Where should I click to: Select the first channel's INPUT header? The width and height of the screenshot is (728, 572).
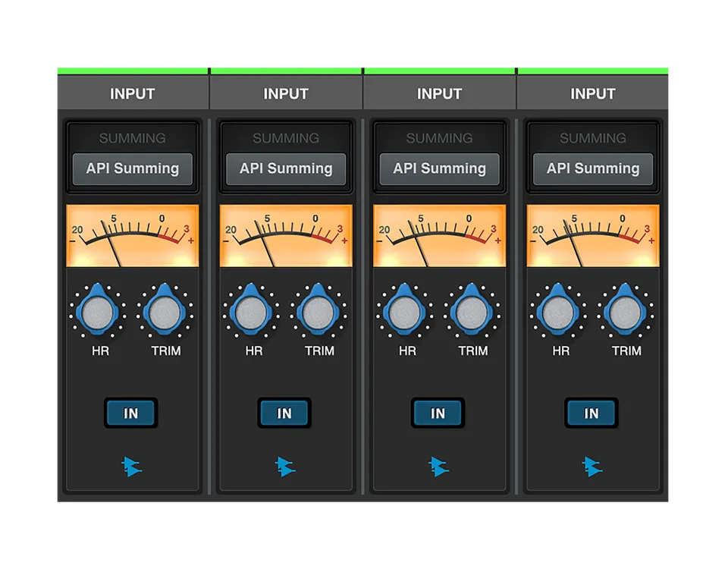coord(133,94)
